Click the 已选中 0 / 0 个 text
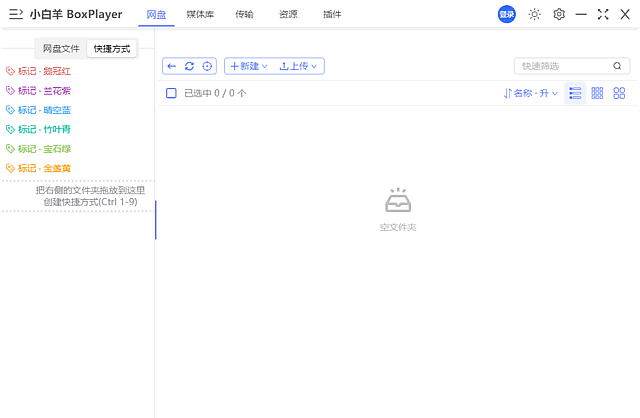Screen dimensions: 640x418 click(x=215, y=93)
